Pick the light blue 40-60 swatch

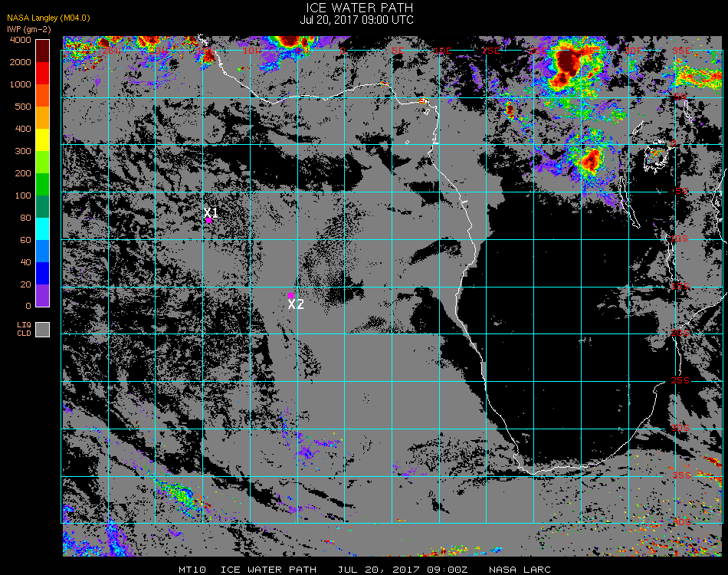click(43, 251)
